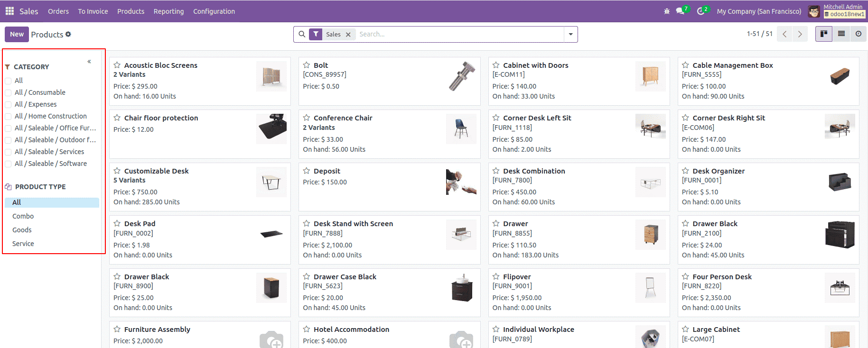Viewport: 868px width, 348px height.
Task: Star the Large Cabinet product
Action: [685, 329]
